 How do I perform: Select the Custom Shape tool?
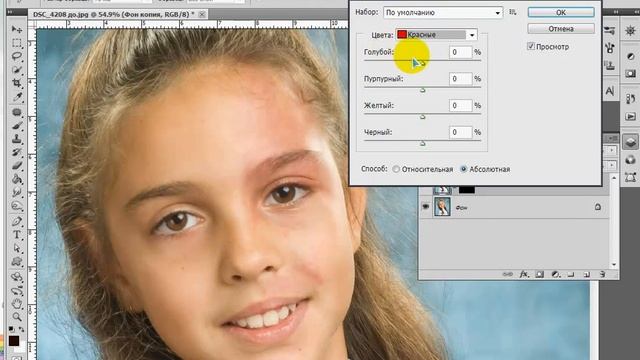[x=17, y=262]
